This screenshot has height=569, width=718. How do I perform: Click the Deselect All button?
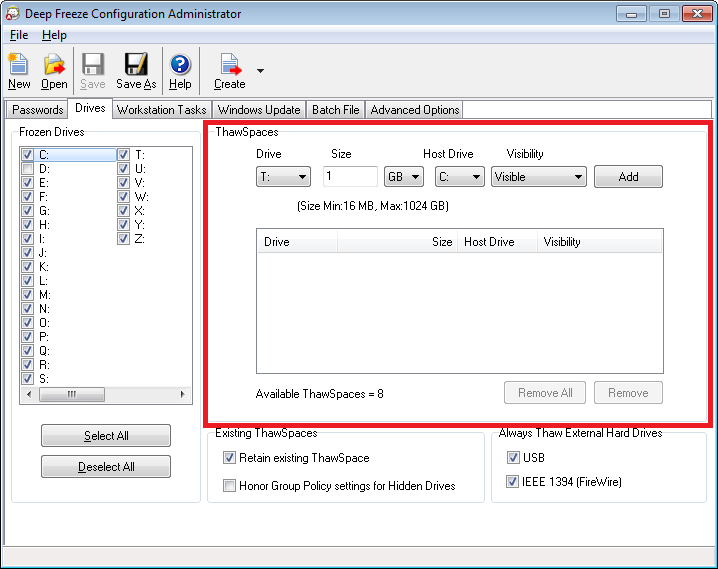(x=106, y=467)
